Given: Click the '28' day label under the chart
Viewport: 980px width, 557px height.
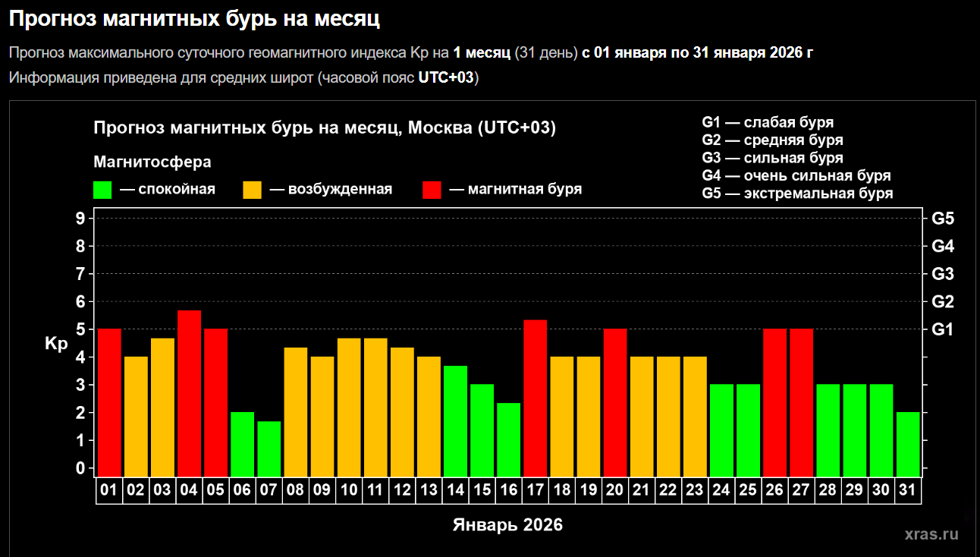Looking at the screenshot, I should 828,490.
